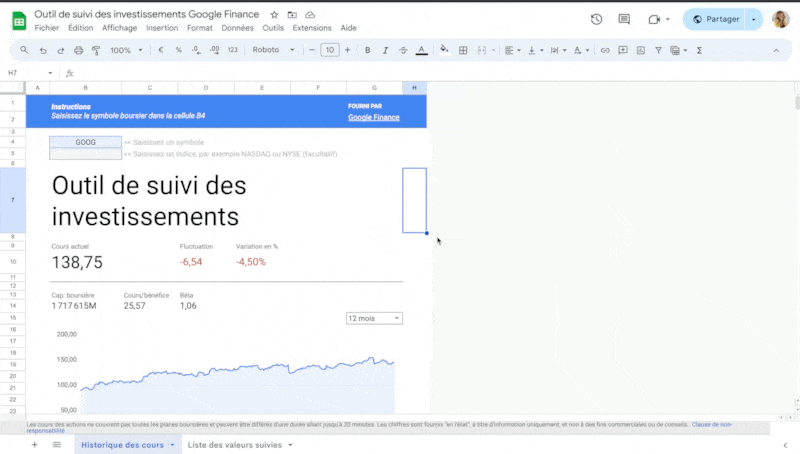Open version history clock icon
This screenshot has width=800, height=454.
596,19
